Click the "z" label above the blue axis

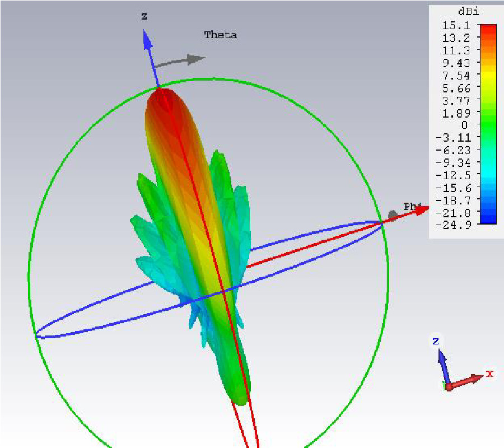click(144, 17)
